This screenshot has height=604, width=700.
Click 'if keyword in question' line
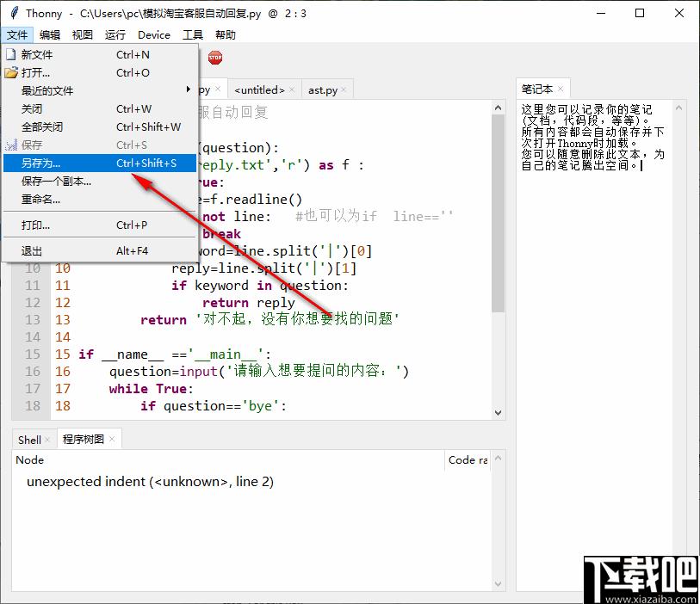coord(260,286)
